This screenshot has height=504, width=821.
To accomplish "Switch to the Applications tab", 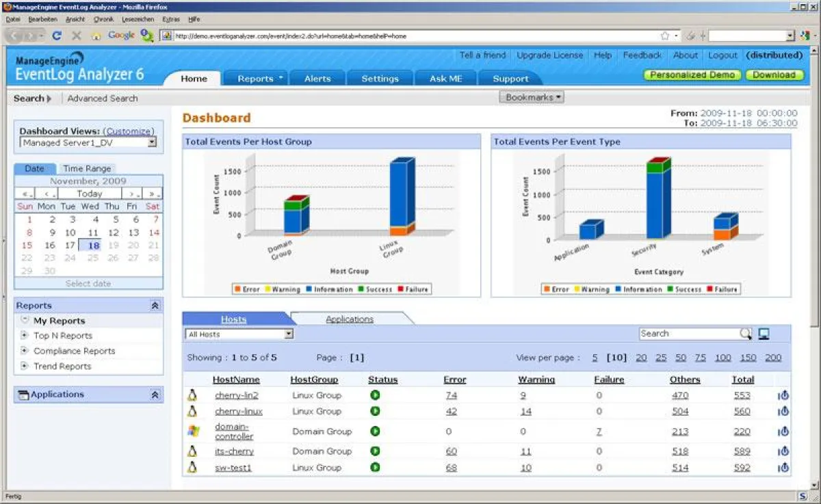I will click(x=349, y=318).
